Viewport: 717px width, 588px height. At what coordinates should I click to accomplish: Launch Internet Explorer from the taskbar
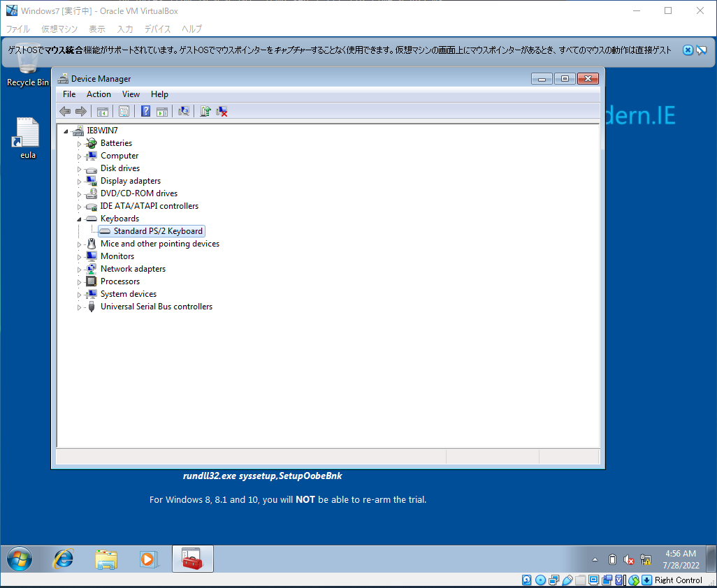click(63, 559)
